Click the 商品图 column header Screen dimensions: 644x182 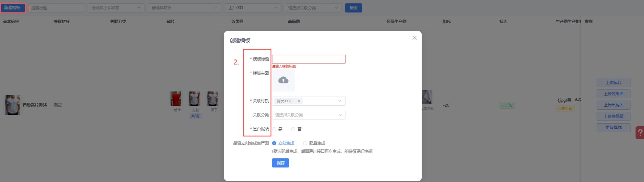(x=294, y=22)
